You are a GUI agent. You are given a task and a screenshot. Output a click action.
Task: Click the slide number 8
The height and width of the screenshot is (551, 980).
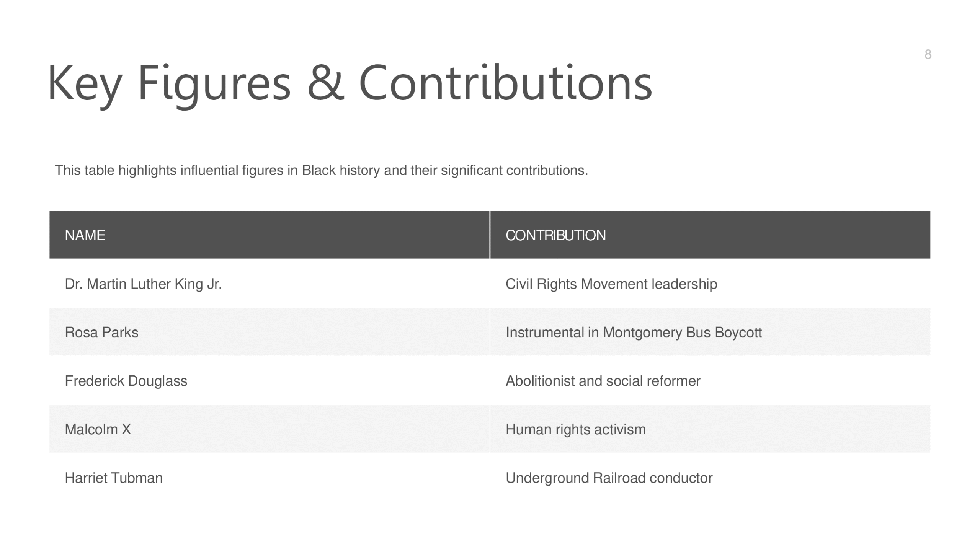click(928, 54)
